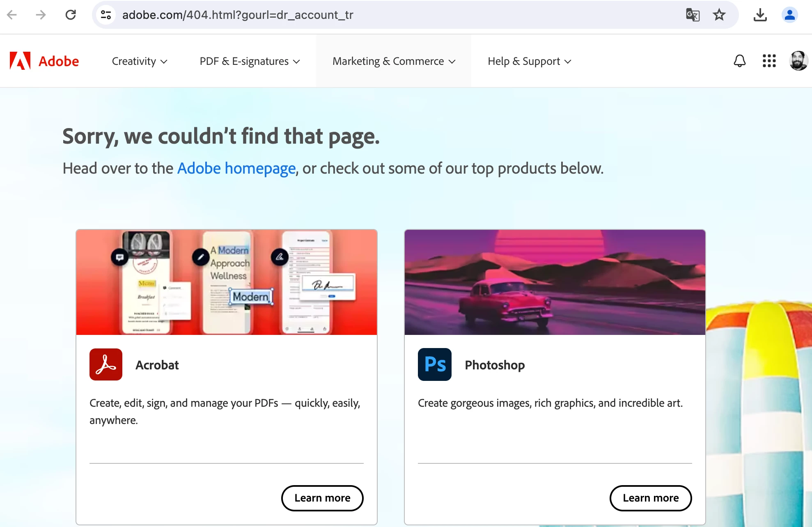Click the Photoshop Ps icon

[434, 364]
